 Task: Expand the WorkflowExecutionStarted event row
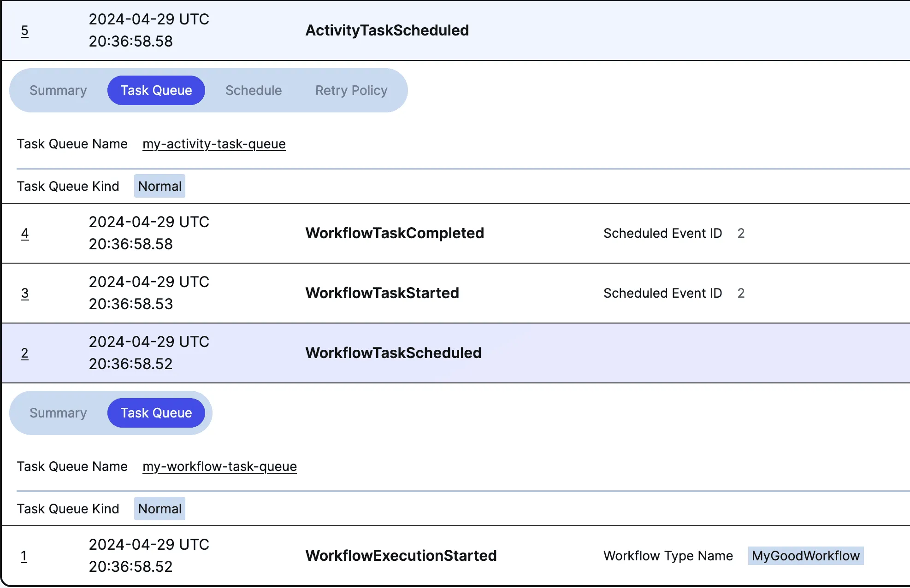401,556
